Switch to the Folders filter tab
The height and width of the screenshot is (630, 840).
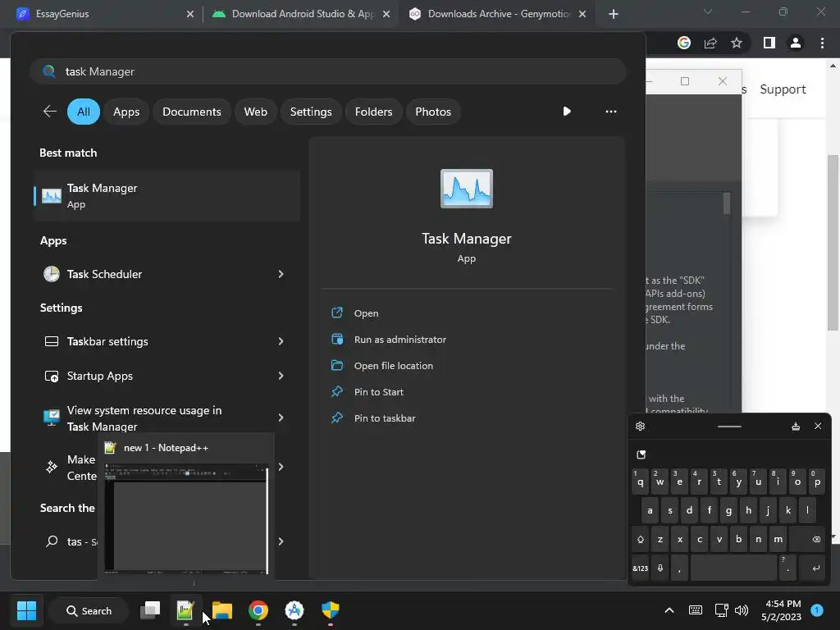tap(373, 112)
